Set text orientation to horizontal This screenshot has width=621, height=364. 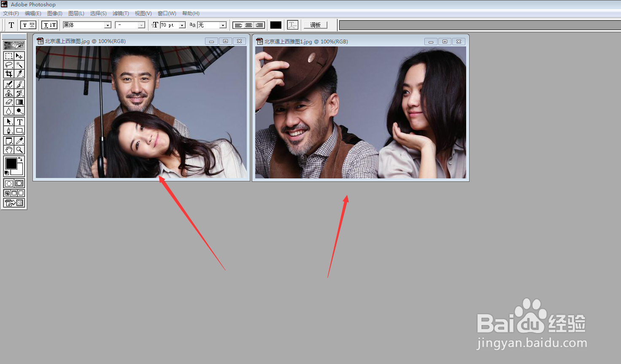[46, 25]
